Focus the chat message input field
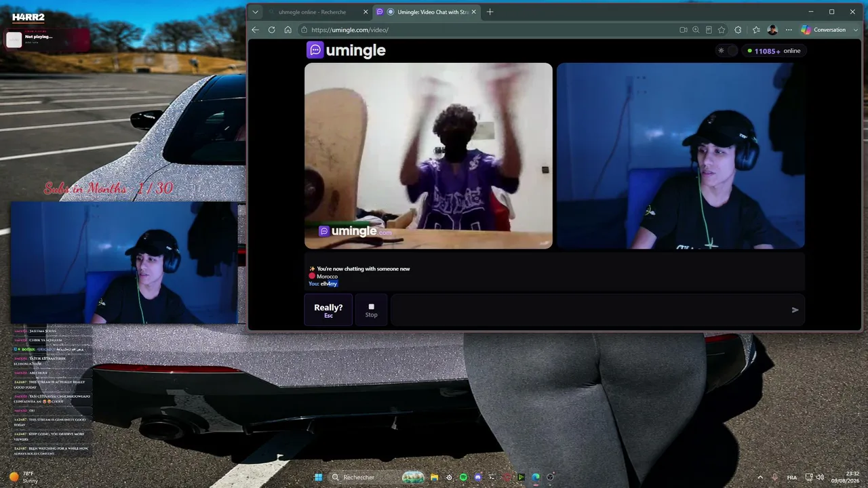 [589, 310]
